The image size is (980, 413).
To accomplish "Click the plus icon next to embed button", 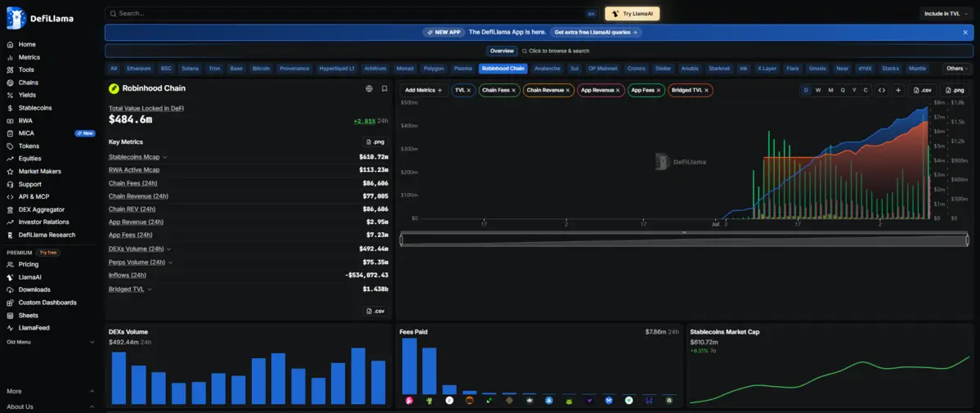I will pyautogui.click(x=898, y=90).
